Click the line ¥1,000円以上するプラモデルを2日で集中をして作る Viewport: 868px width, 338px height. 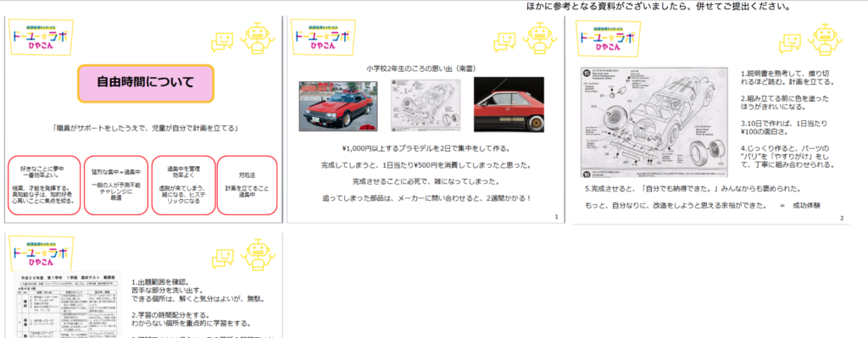click(426, 148)
